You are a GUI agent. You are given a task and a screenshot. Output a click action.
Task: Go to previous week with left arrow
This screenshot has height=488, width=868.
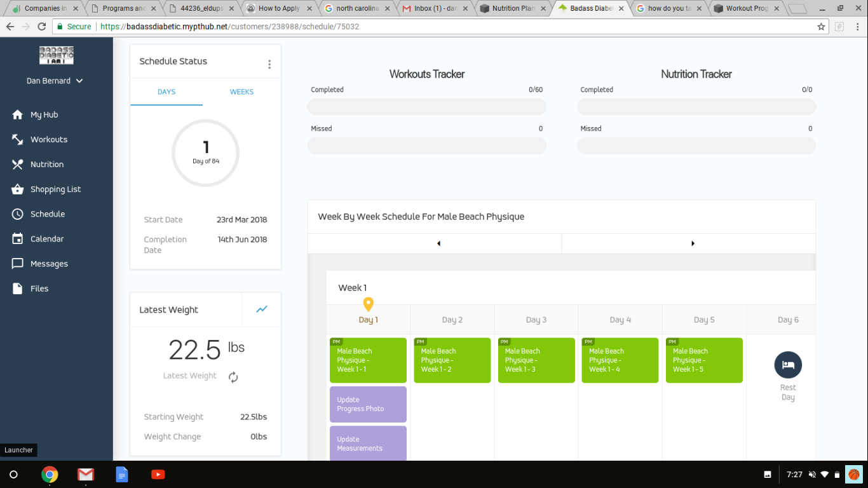[438, 243]
